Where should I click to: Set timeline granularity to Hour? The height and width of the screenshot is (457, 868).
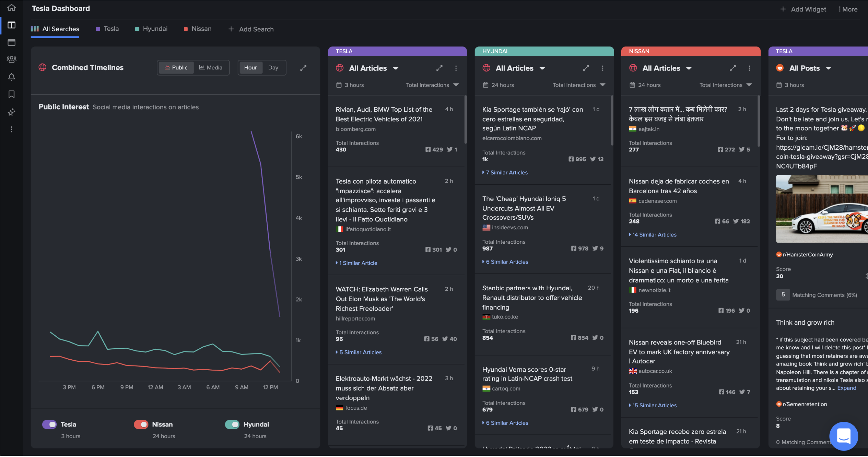pos(250,68)
